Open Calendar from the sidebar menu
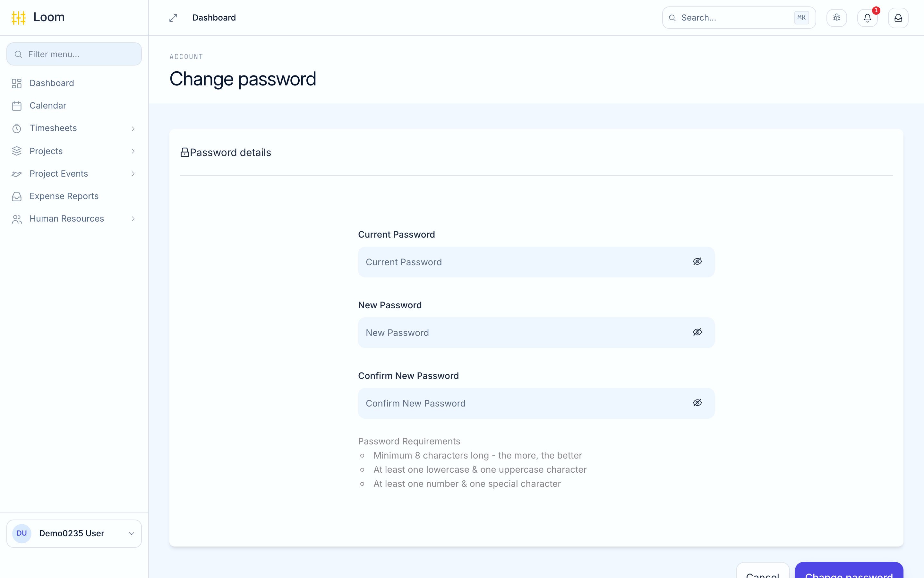This screenshot has height=578, width=924. click(x=74, y=106)
